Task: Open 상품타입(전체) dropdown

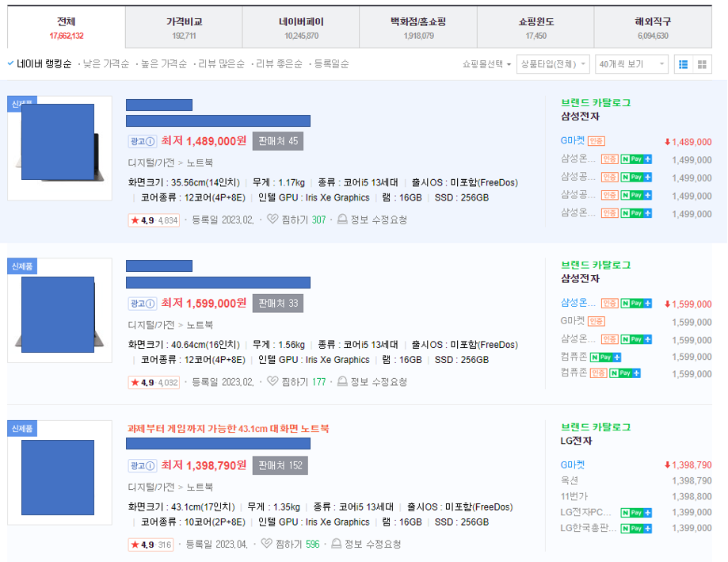Action: pos(553,64)
